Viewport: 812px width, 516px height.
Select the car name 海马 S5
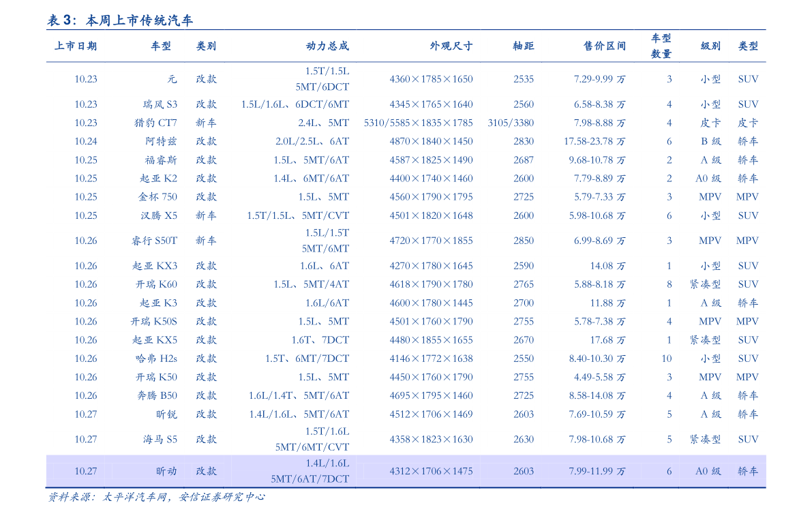pos(160,440)
